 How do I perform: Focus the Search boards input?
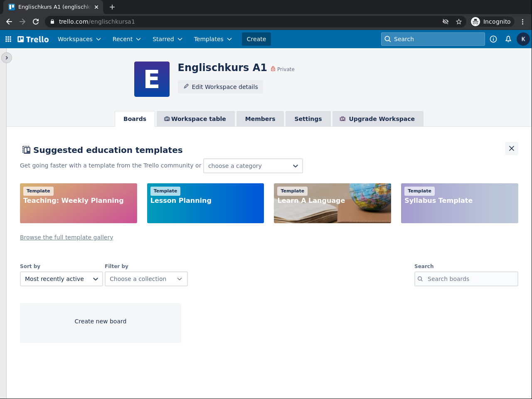466,279
